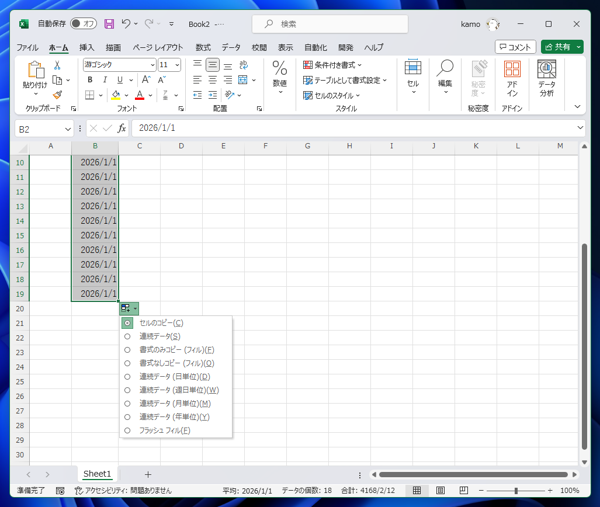The image size is (600, 507).
Task: Align text to the right
Action: click(x=228, y=80)
